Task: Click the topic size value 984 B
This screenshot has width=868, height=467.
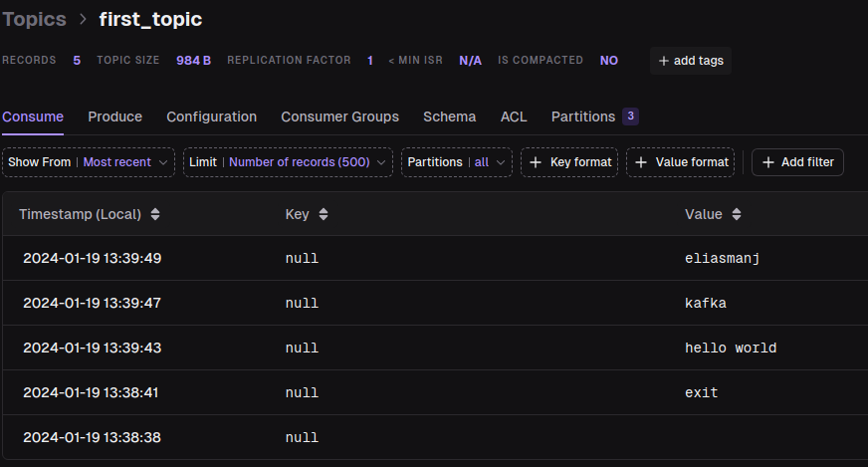Action: click(x=193, y=61)
